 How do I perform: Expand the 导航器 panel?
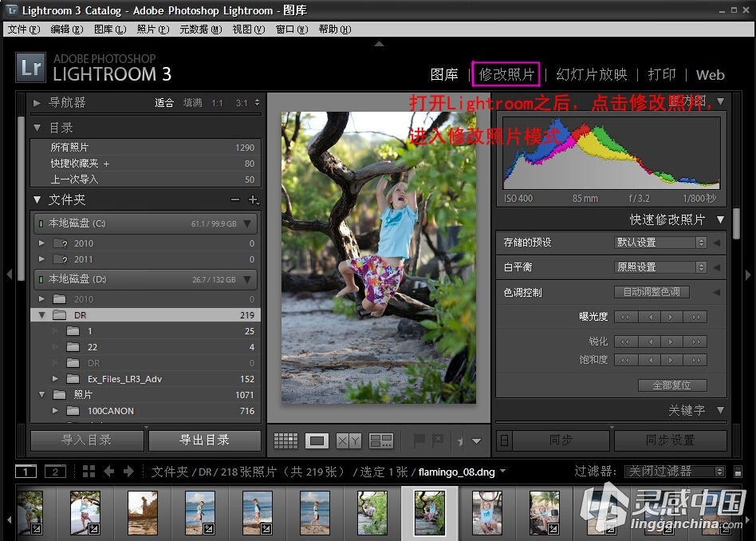point(37,103)
